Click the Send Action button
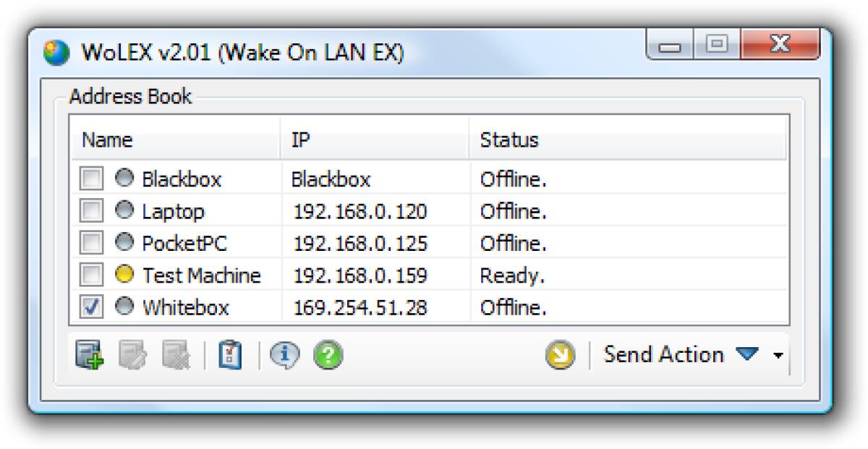868x449 pixels. [x=680, y=355]
